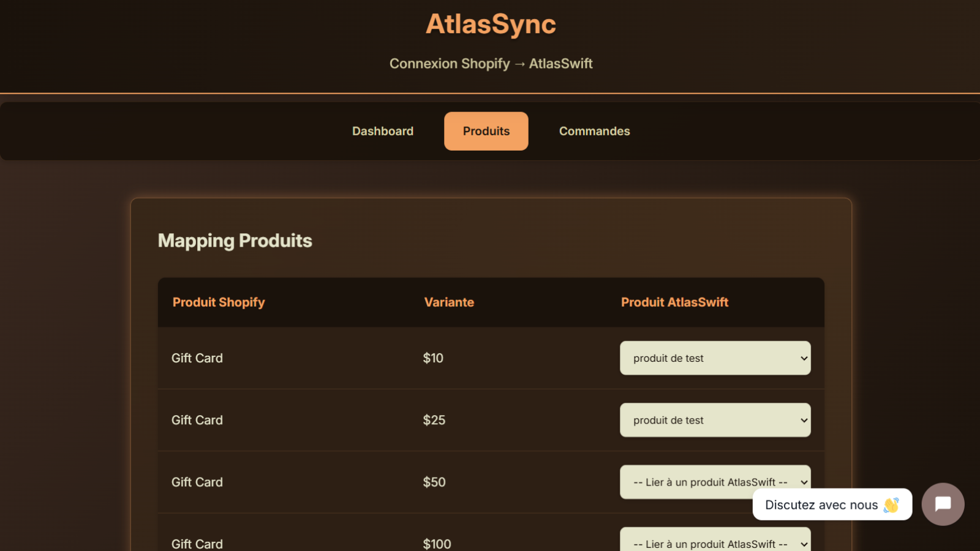The width and height of the screenshot is (980, 551).
Task: Select the Gift Card name in the $50 row
Action: pyautogui.click(x=197, y=482)
